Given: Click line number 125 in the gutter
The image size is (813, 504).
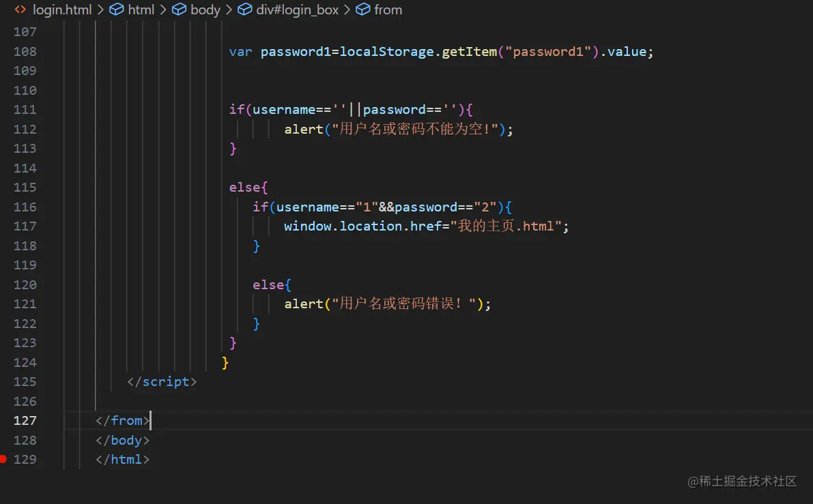Looking at the screenshot, I should [25, 382].
